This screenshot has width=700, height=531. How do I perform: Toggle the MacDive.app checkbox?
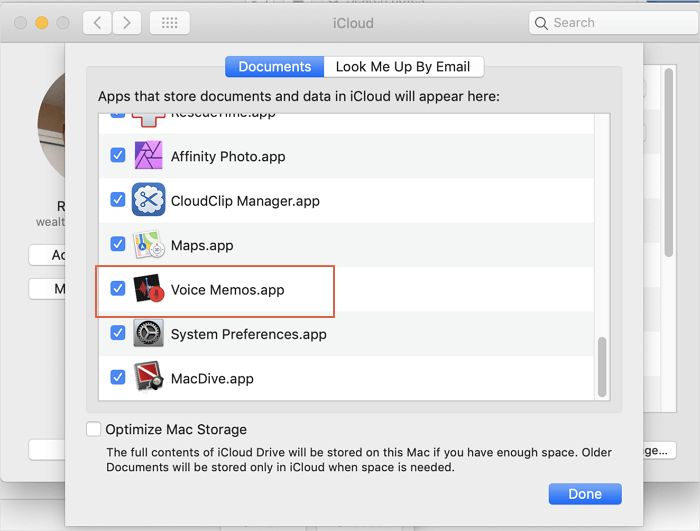coord(118,378)
